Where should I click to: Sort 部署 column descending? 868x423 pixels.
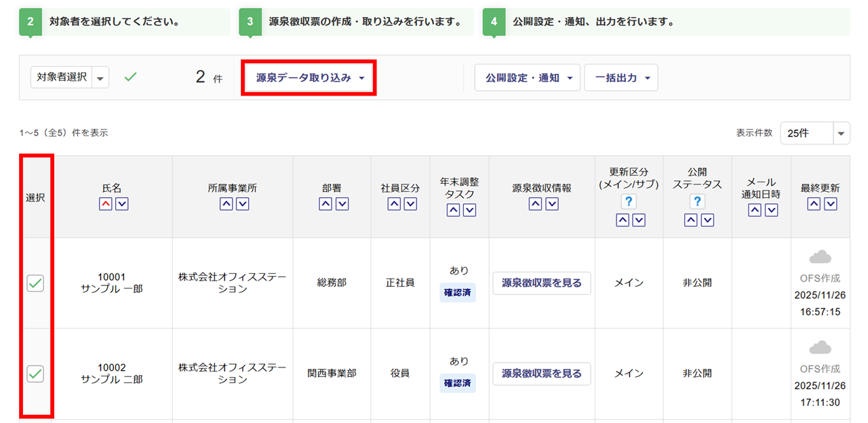point(342,204)
